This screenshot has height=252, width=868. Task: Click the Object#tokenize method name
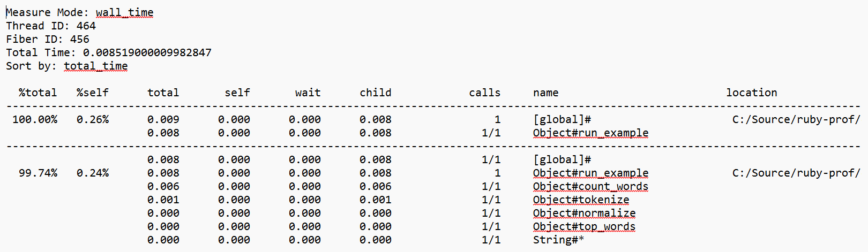pos(581,200)
